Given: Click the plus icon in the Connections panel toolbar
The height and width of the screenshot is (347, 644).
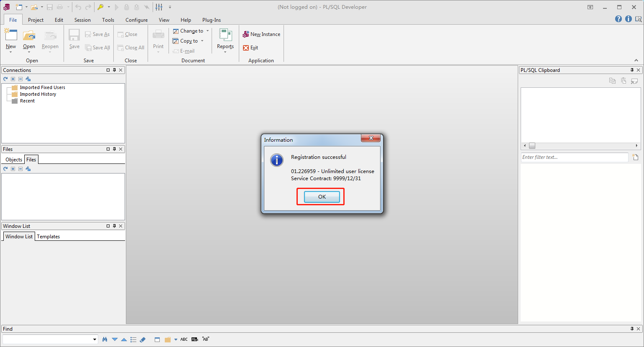Looking at the screenshot, I should [13, 79].
